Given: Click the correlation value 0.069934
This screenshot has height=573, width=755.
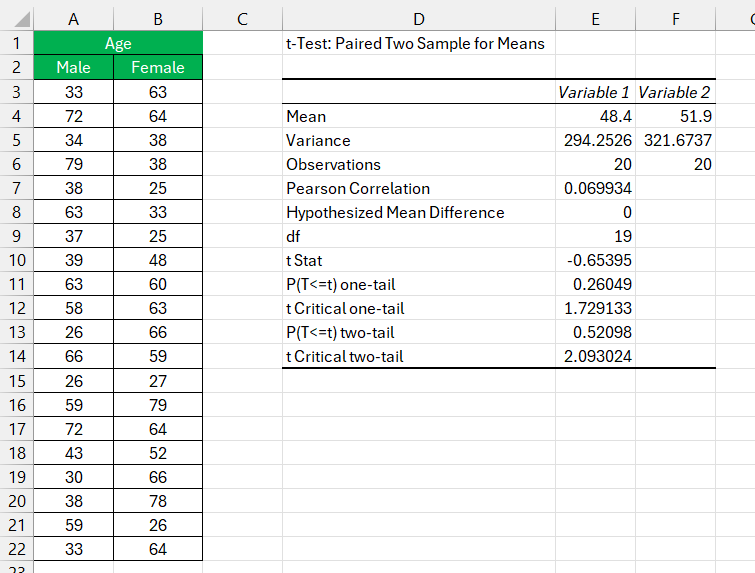Looking at the screenshot, I should click(x=596, y=188).
